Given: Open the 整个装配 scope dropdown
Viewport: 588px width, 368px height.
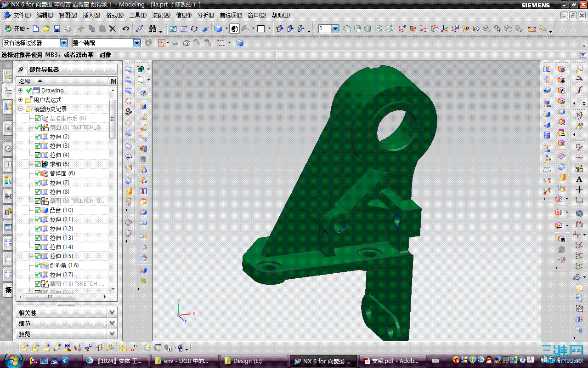Looking at the screenshot, I should [136, 43].
